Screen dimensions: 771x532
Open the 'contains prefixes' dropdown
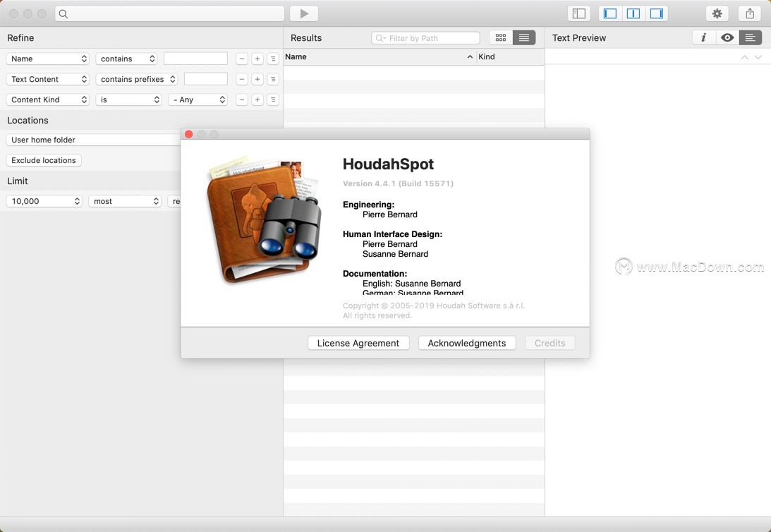tap(137, 79)
